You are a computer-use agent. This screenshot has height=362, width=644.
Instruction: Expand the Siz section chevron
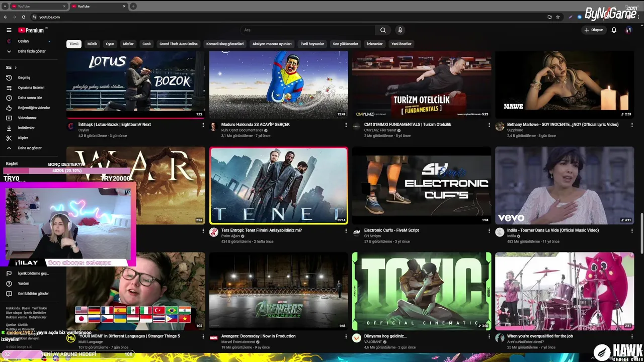coord(16,67)
